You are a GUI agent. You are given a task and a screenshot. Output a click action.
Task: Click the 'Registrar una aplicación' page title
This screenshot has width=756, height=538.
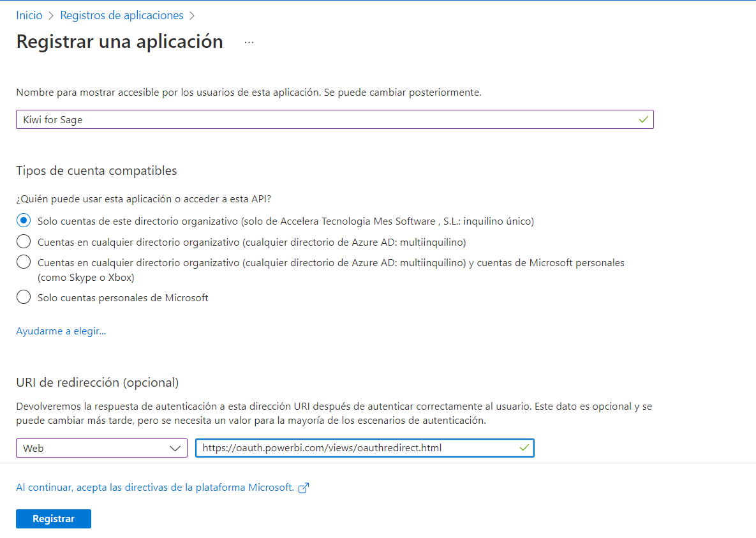point(119,41)
